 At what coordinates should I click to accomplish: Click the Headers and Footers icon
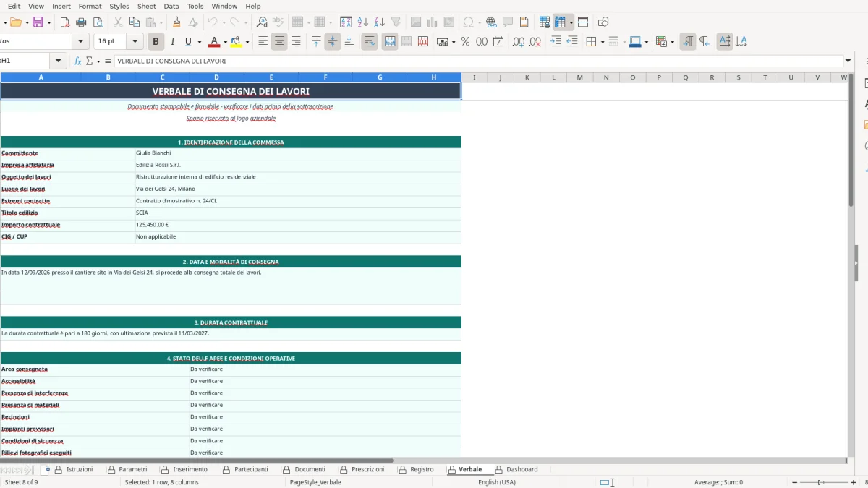[x=524, y=22]
